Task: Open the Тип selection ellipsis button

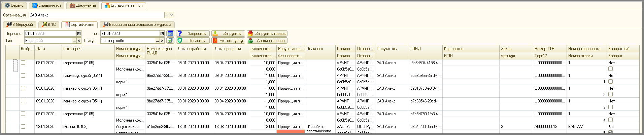Action: coord(74,41)
